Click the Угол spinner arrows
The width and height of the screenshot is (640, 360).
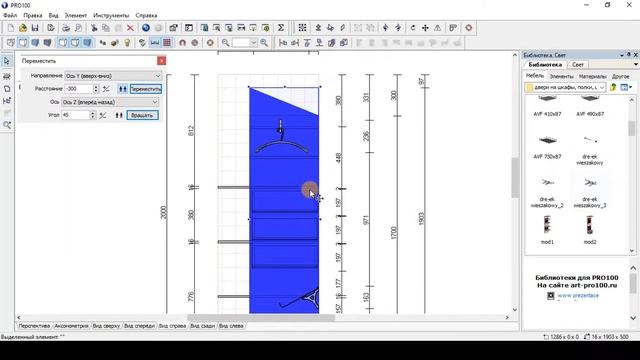pos(93,115)
